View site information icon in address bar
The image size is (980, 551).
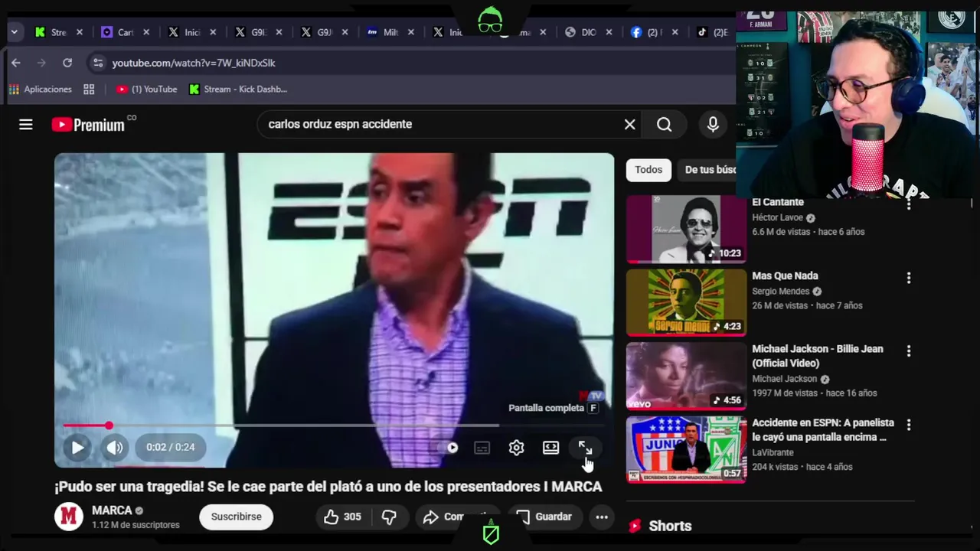coord(96,63)
